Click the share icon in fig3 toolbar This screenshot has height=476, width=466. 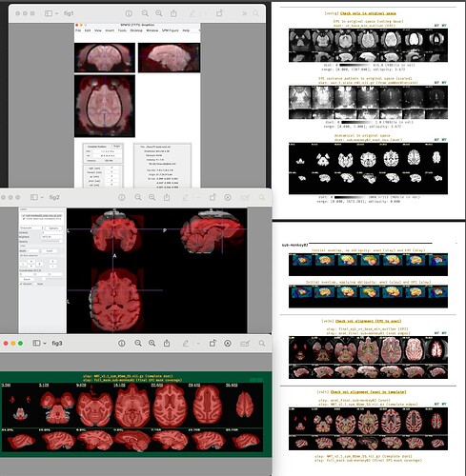coord(167,343)
